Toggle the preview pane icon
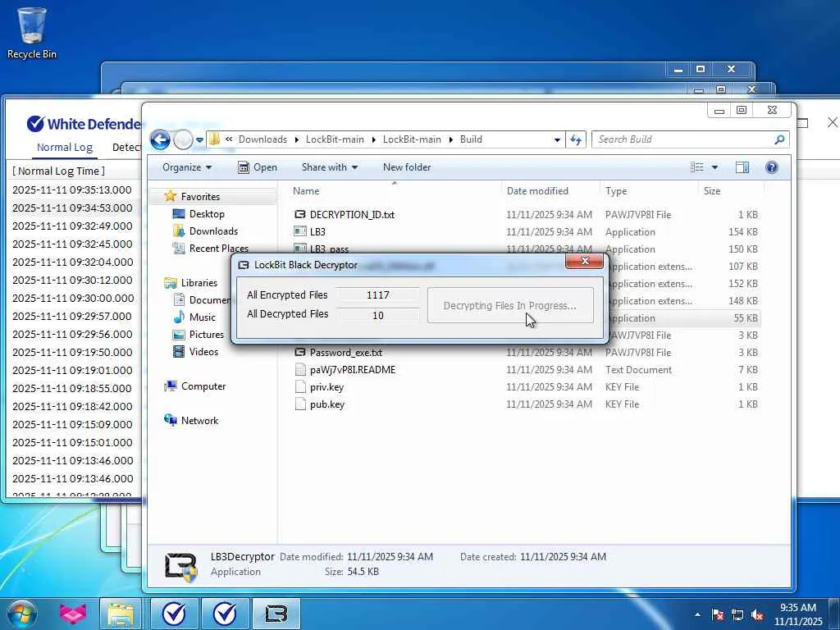Image resolution: width=840 pixels, height=630 pixels. click(x=742, y=167)
